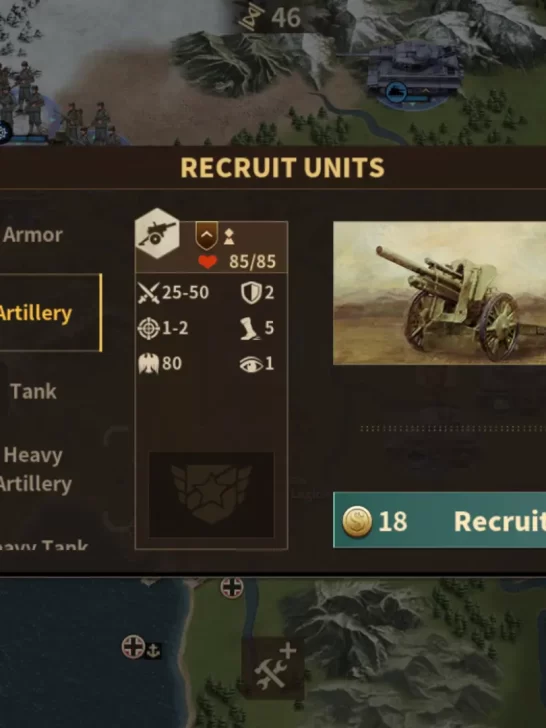Click the Recruit button
This screenshot has height=728, width=546.
[439, 520]
